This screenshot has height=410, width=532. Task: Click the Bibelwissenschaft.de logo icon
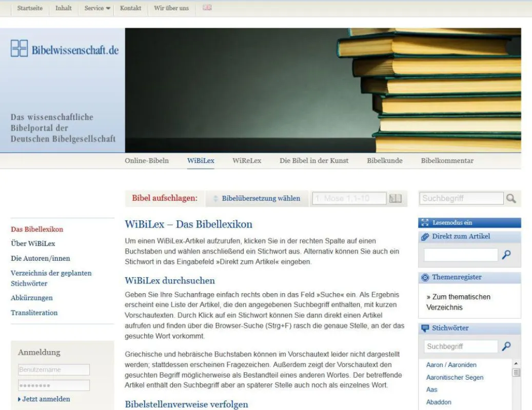click(x=19, y=48)
